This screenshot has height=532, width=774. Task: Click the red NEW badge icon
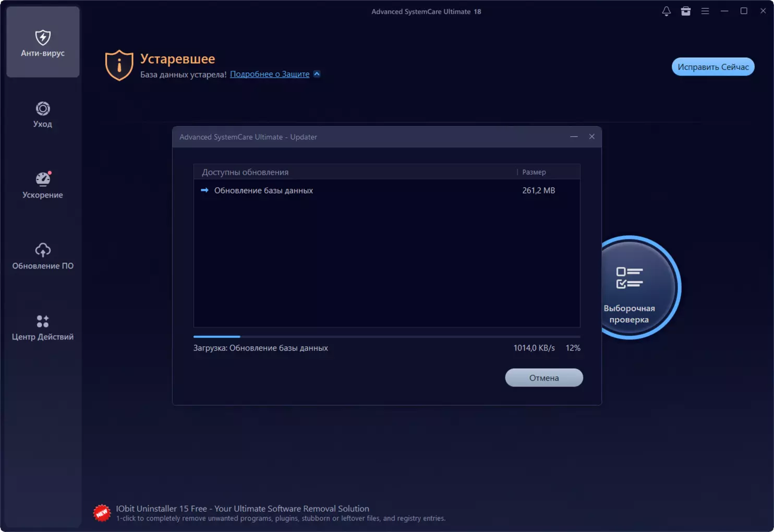[x=102, y=513]
